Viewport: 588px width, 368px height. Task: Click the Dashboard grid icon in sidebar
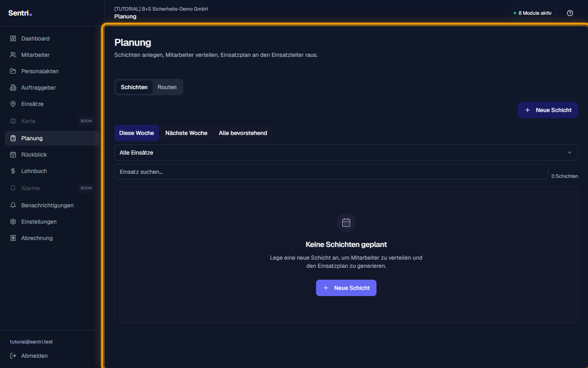pyautogui.click(x=13, y=38)
